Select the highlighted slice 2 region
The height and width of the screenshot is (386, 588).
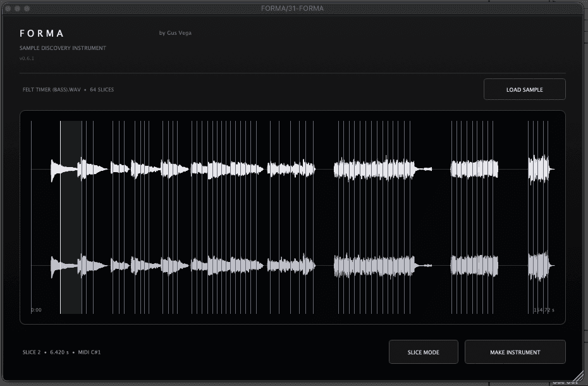71,217
